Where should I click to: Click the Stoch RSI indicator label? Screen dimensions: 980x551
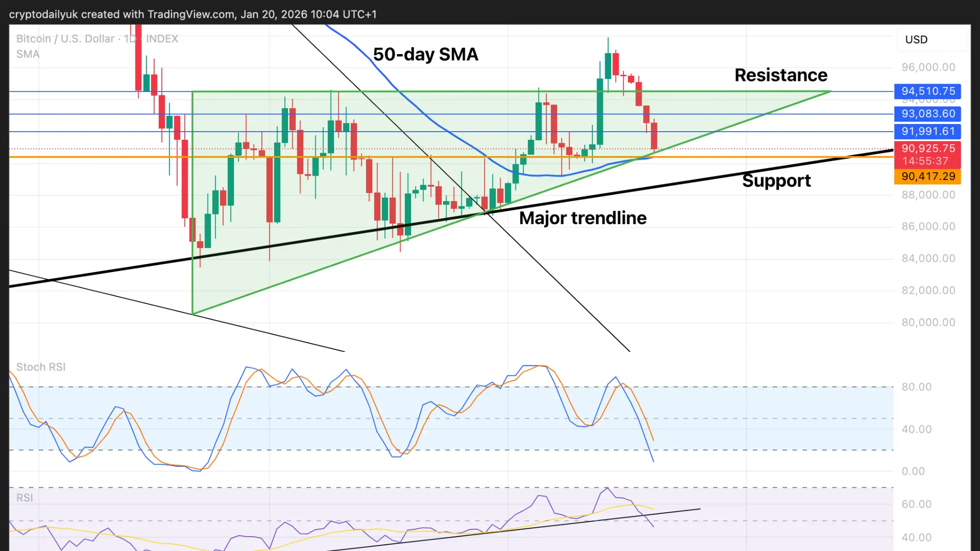coord(41,367)
